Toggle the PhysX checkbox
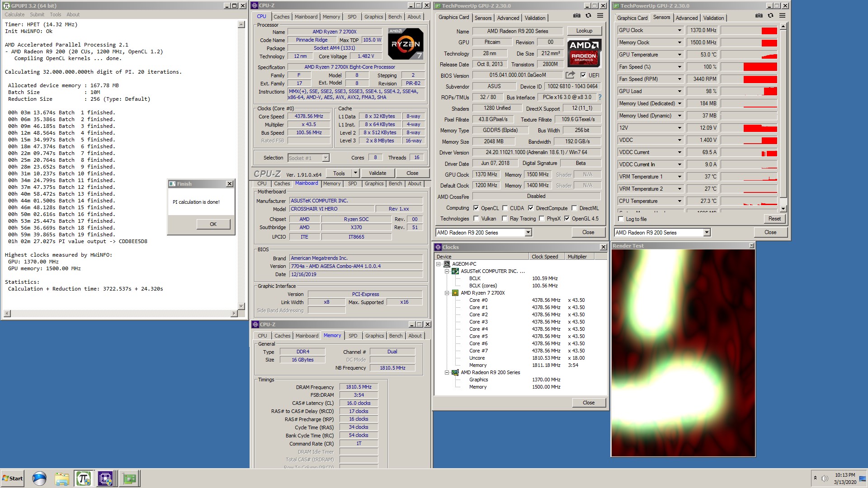Screen dimensions: 868x488 (542, 219)
